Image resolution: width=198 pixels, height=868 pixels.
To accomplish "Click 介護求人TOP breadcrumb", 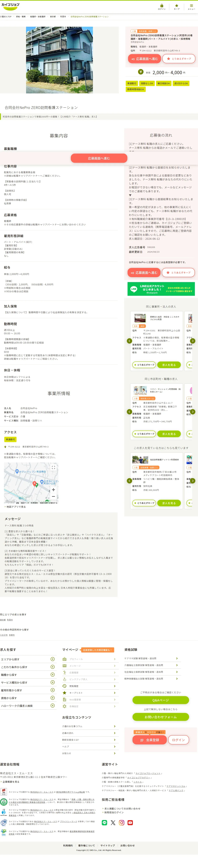I will [x=6, y=16].
